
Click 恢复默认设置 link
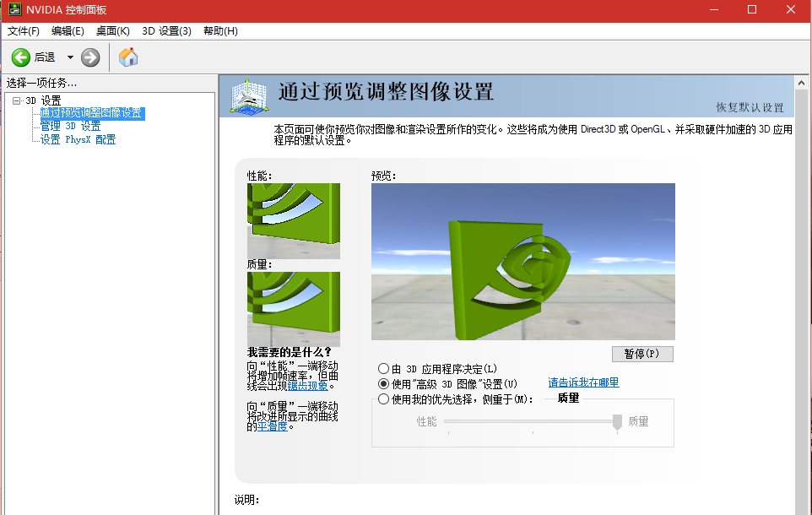point(750,107)
